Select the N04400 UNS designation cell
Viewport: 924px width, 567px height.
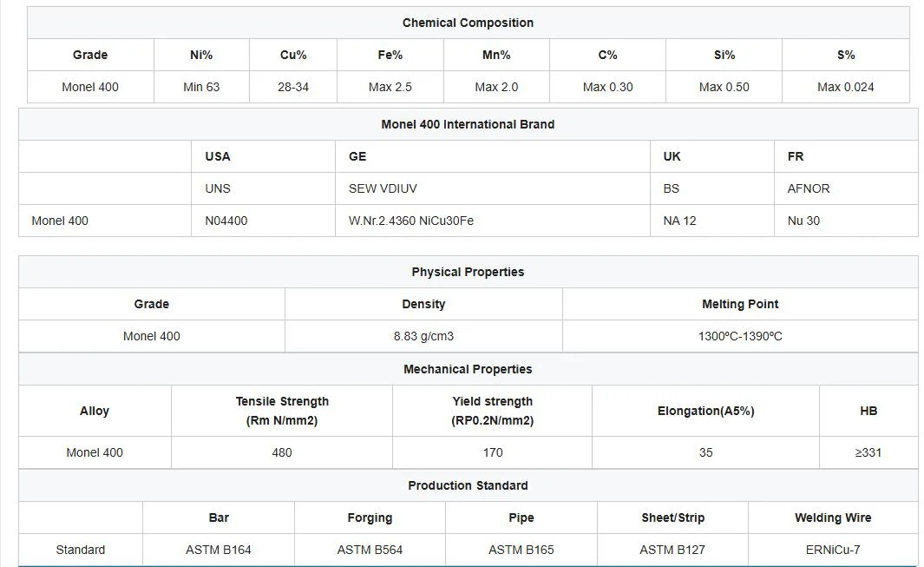[x=263, y=221]
